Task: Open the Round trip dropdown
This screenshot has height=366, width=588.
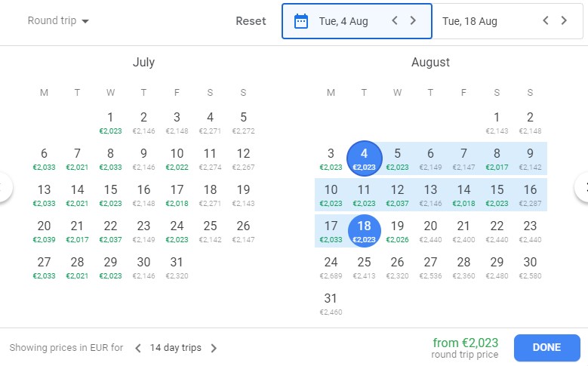Action: (x=58, y=21)
